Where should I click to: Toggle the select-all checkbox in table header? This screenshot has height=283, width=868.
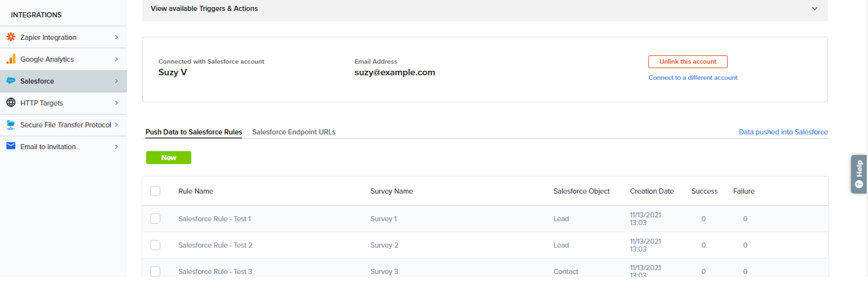(155, 191)
